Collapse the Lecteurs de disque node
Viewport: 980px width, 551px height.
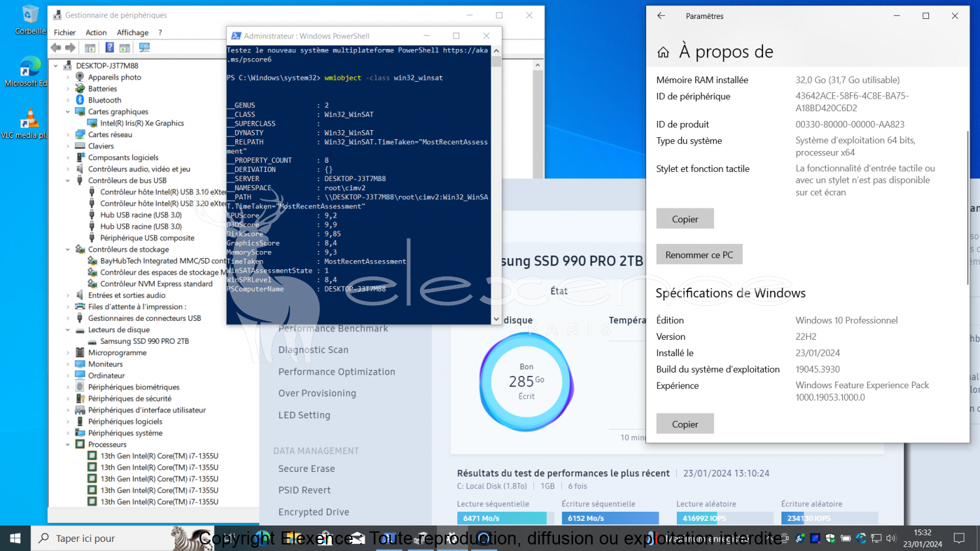pos(68,329)
